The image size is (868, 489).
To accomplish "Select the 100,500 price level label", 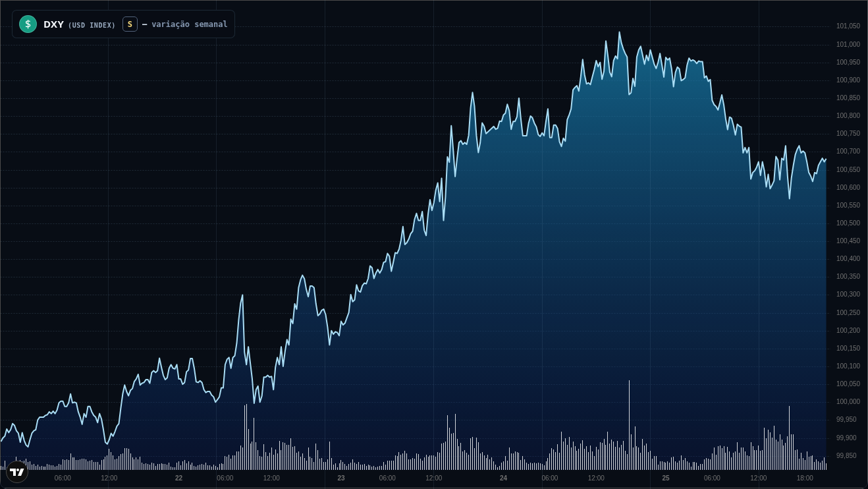I will tap(848, 223).
